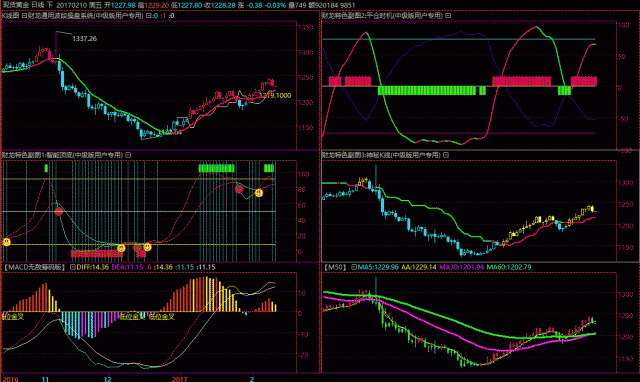Click the red sad-face sell marker near level 50
The width and height of the screenshot is (640, 382).
59,211
